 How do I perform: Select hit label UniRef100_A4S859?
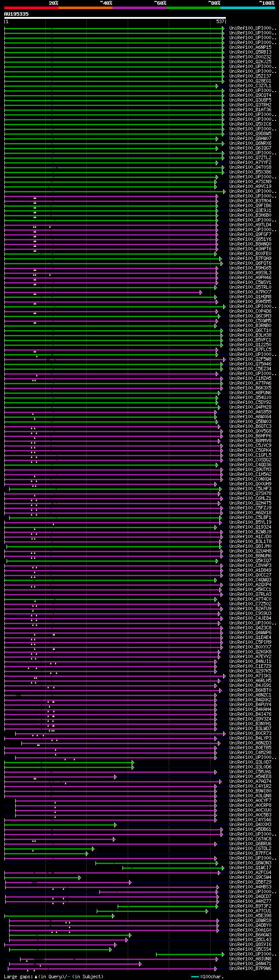(250, 412)
